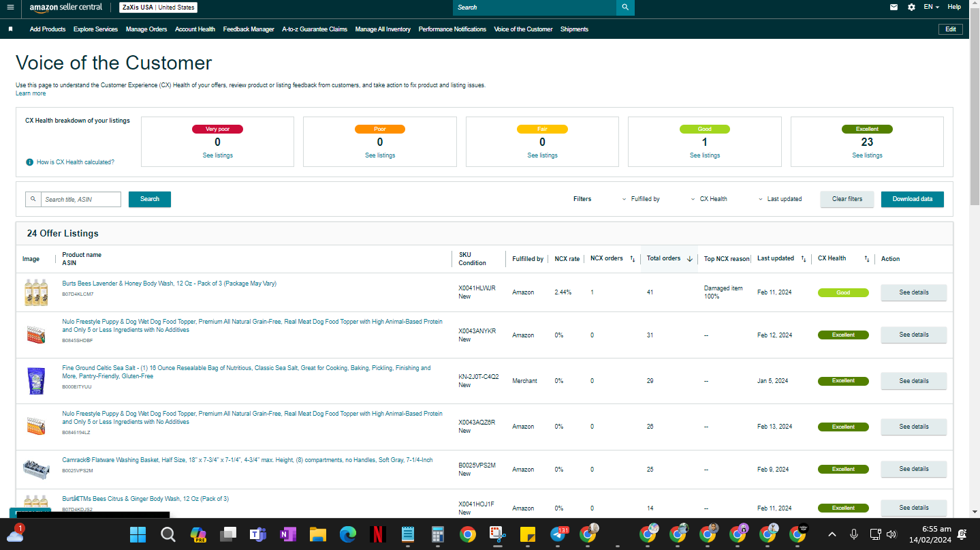
Task: Open Netflix from the taskbar
Action: click(x=378, y=534)
